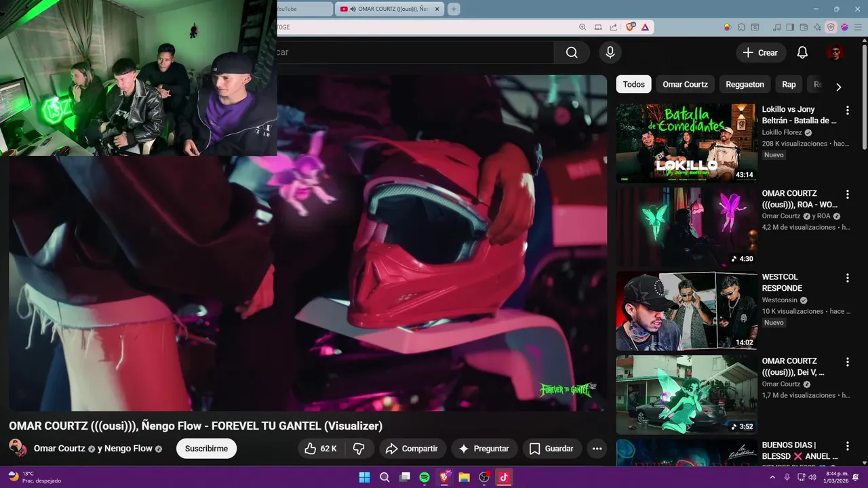Viewport: 868px width, 488px height.
Task: Play the Batalla de Comediantes thumbnail
Action: (686, 143)
